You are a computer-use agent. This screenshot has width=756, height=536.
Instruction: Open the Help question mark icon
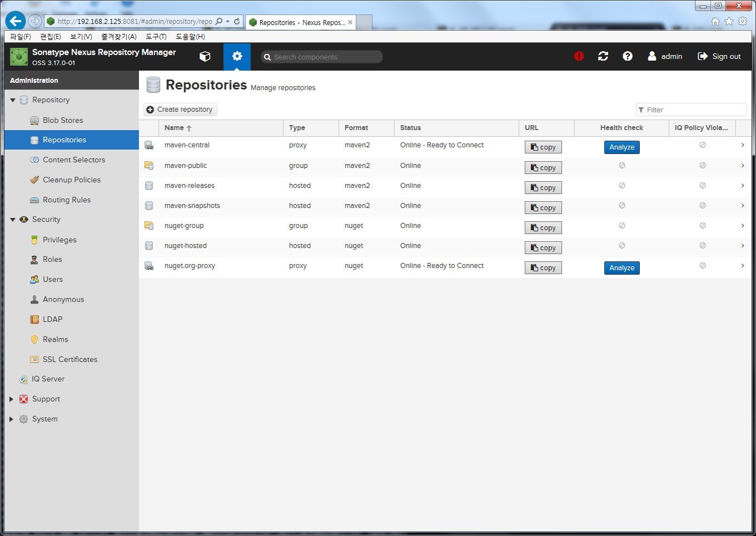tap(628, 56)
